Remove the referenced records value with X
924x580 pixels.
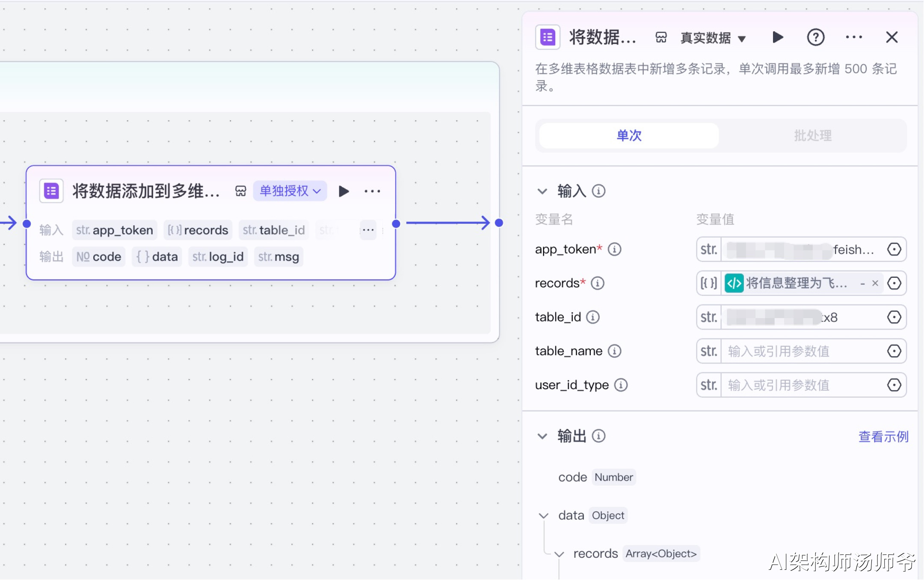tap(875, 283)
